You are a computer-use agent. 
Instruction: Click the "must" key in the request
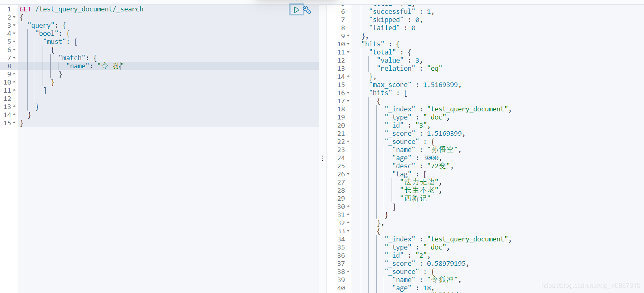click(54, 41)
